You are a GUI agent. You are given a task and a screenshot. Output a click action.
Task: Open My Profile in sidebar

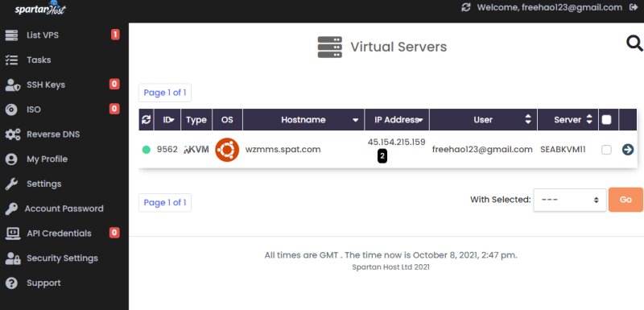point(47,159)
